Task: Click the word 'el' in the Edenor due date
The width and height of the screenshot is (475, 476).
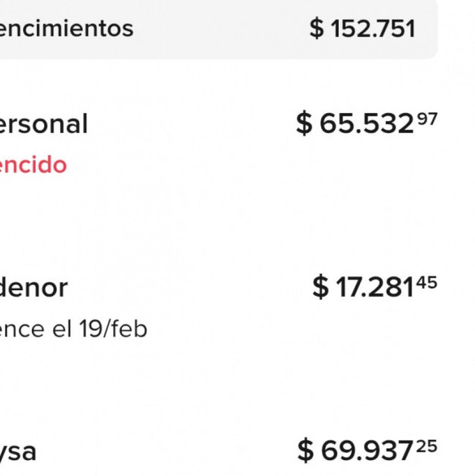Action: (x=62, y=329)
